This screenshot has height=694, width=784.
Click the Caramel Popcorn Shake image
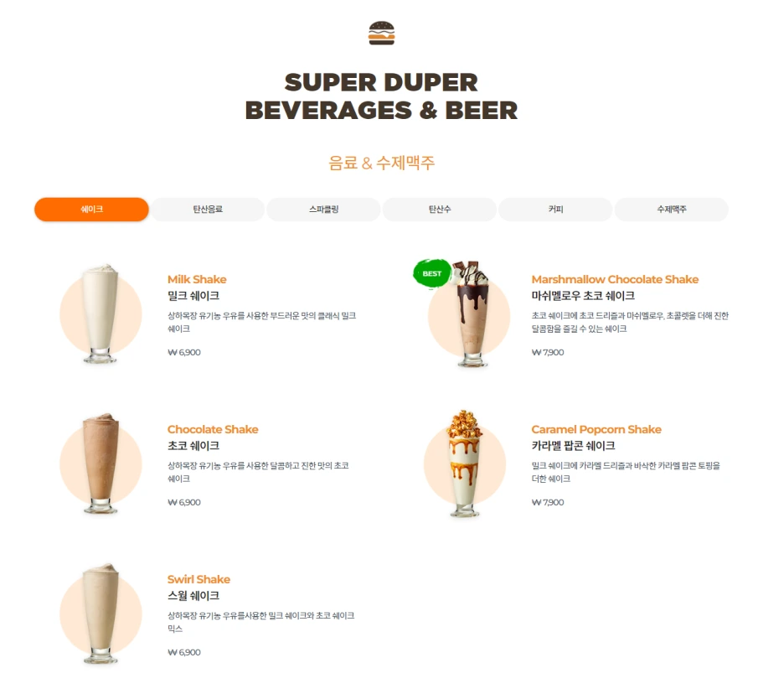[x=465, y=464]
